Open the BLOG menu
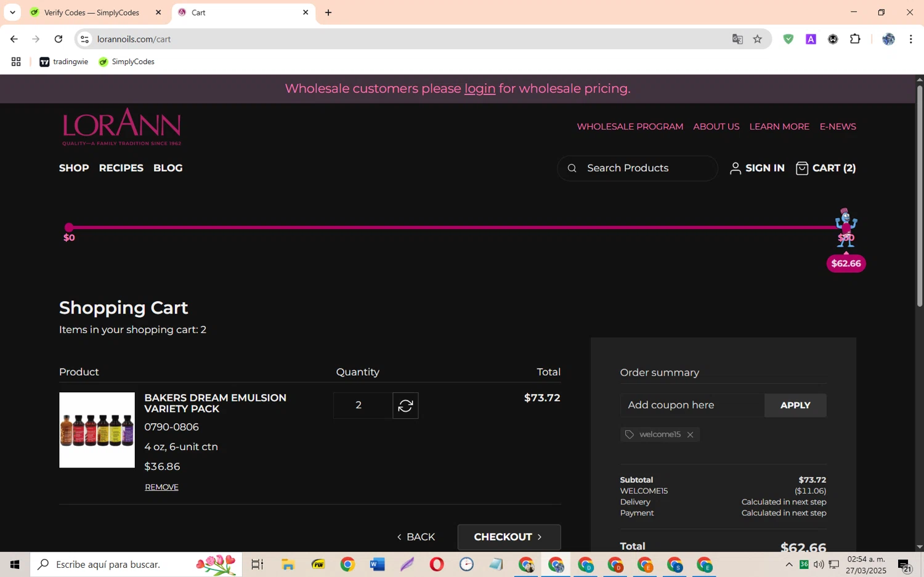The image size is (924, 577). (x=168, y=168)
